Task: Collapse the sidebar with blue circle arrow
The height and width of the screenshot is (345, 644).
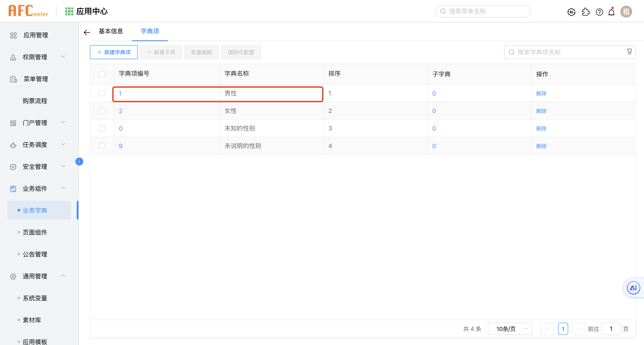Action: pyautogui.click(x=79, y=162)
